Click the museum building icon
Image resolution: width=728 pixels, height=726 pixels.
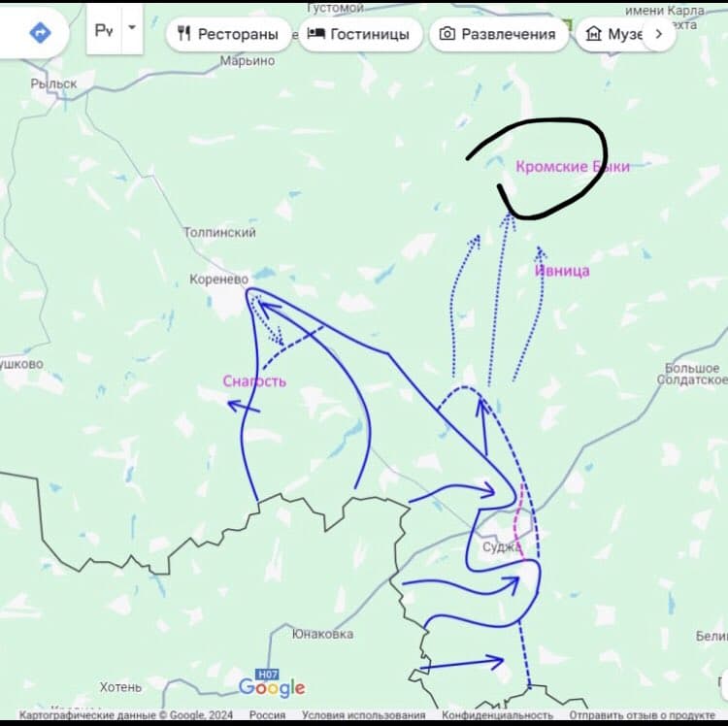pyautogui.click(x=593, y=34)
